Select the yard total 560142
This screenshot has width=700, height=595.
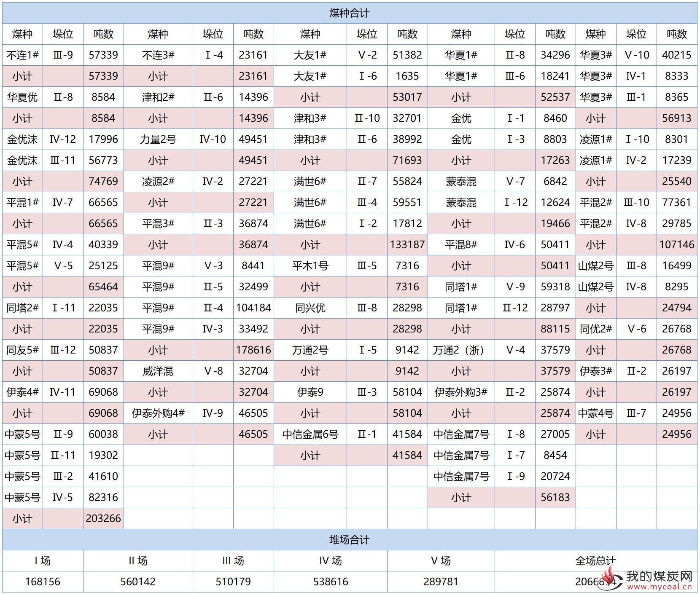(x=138, y=582)
